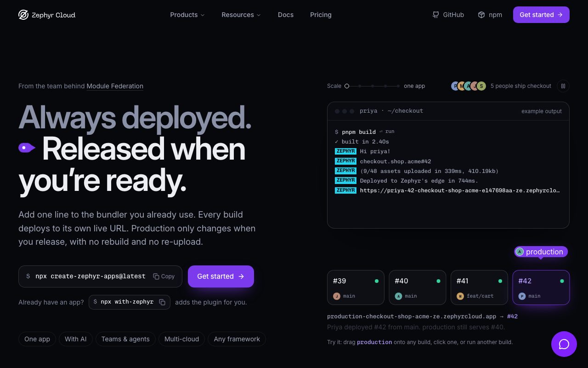This screenshot has height=368, width=588.
Task: Copy the npx with-zephyr command
Action: click(162, 302)
